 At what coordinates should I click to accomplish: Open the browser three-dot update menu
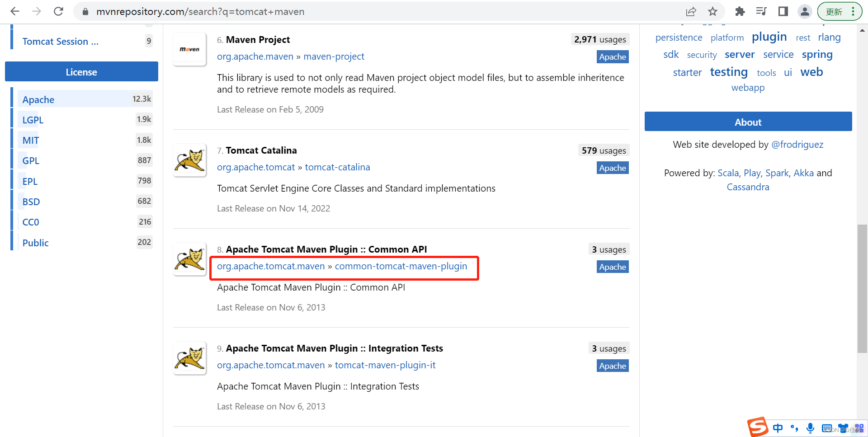(853, 11)
